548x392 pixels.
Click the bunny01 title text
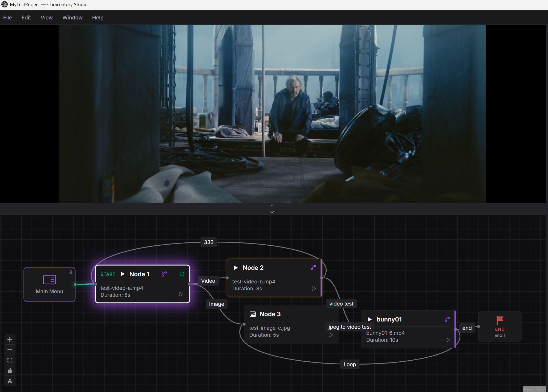[x=389, y=319]
